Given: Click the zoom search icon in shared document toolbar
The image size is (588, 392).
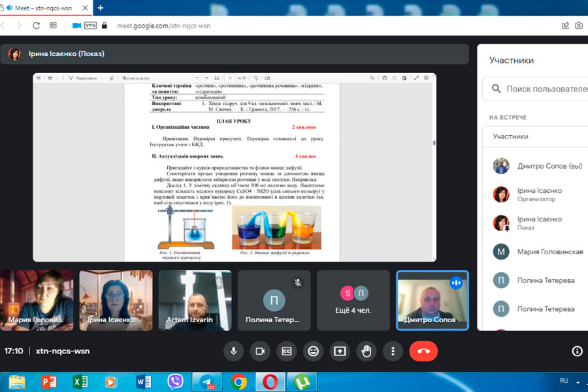Looking at the screenshot, I should pyautogui.click(x=372, y=78).
